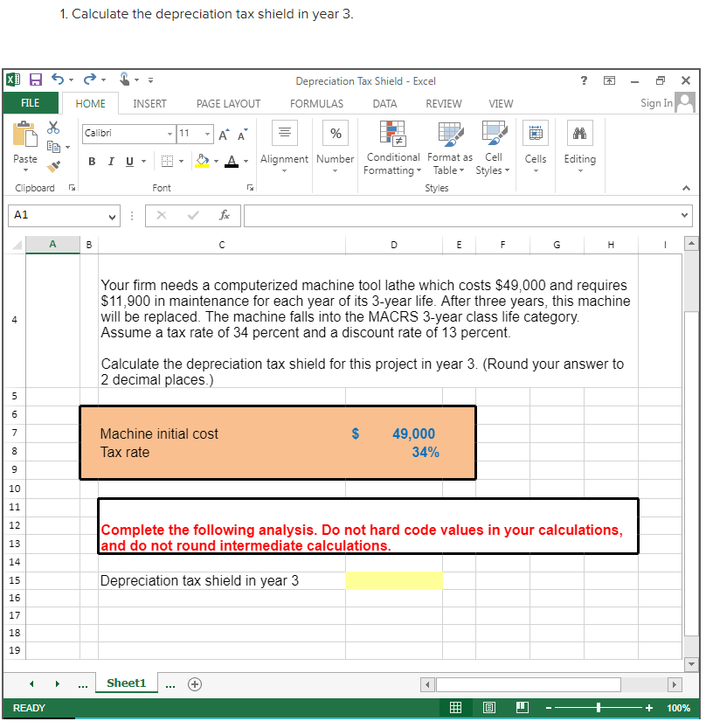The image size is (706, 728).
Task: Decrease font size with the small A
Action: click(243, 135)
